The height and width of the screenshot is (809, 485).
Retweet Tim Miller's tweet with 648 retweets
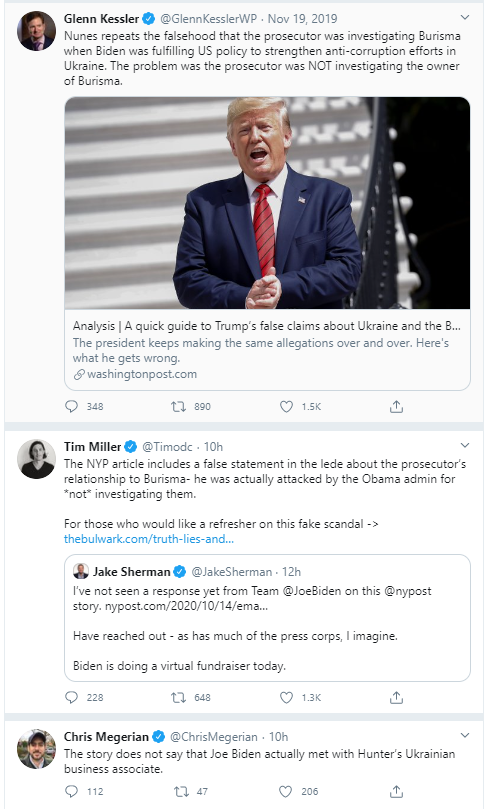click(179, 698)
